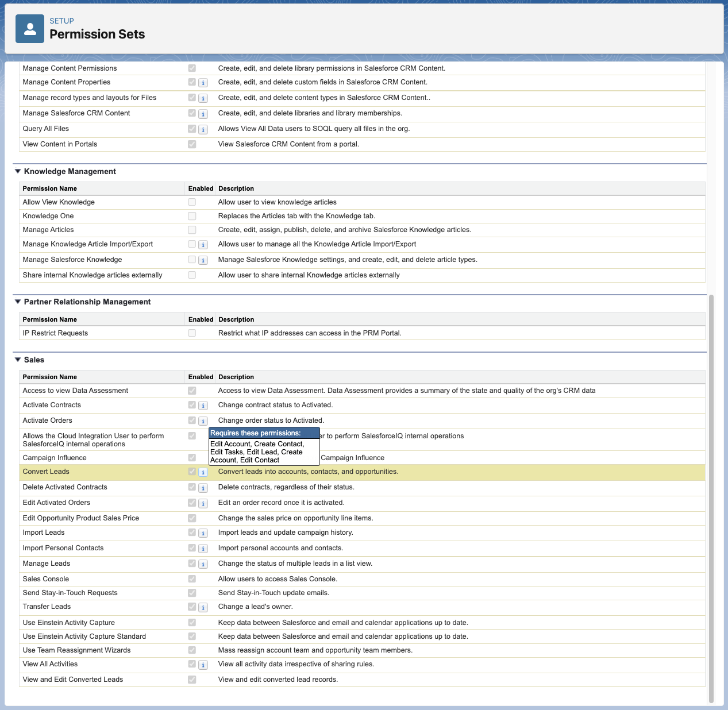This screenshot has width=728, height=710.
Task: Click info icon for Manage Salesforce Knowledge
Action: point(203,260)
